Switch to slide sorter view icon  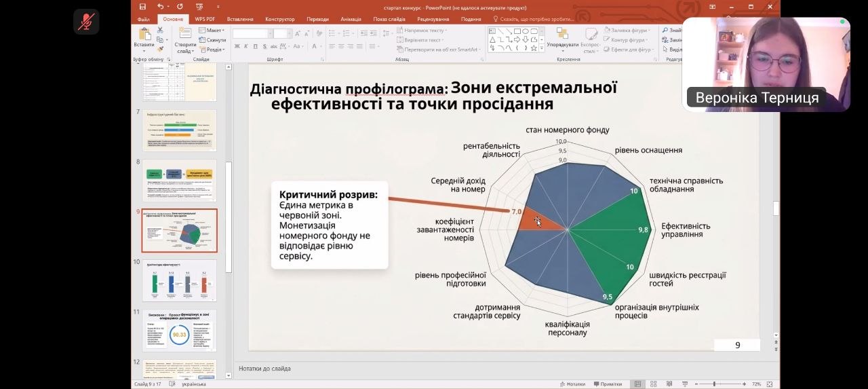tap(652, 384)
